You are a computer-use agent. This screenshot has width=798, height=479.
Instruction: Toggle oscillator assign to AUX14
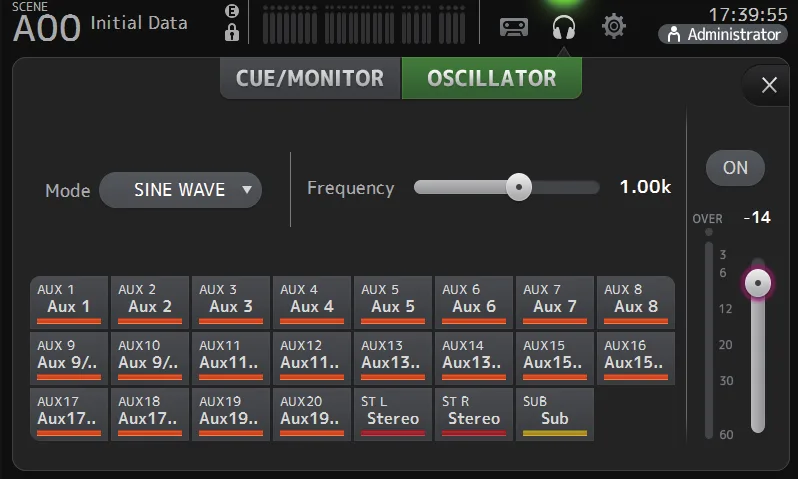point(473,358)
